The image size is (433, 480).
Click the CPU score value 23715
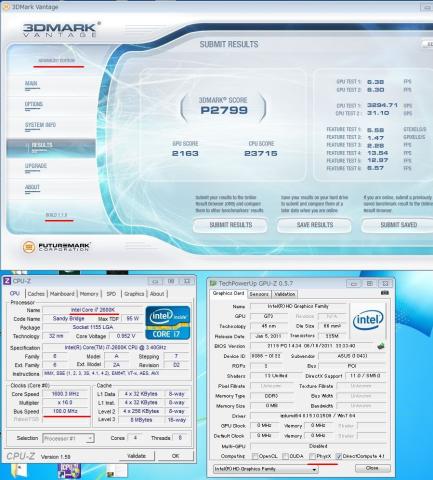point(261,153)
